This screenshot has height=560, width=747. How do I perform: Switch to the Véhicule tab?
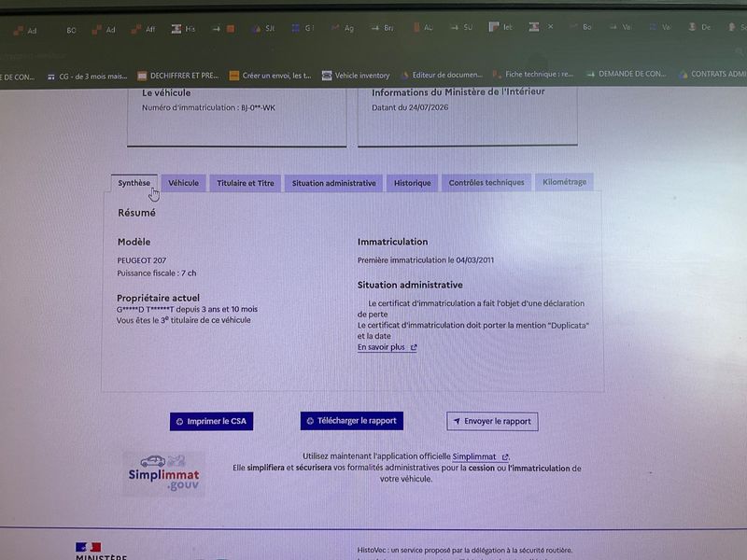183,183
